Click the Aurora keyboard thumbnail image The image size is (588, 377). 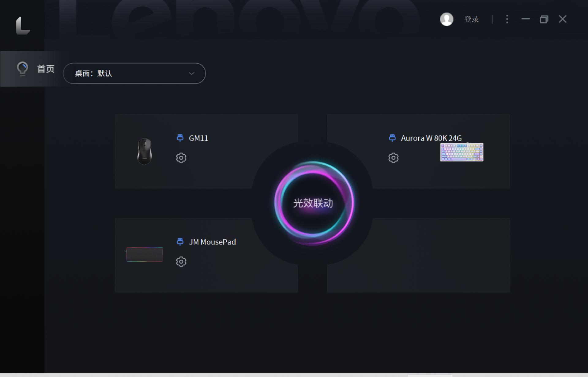point(462,152)
